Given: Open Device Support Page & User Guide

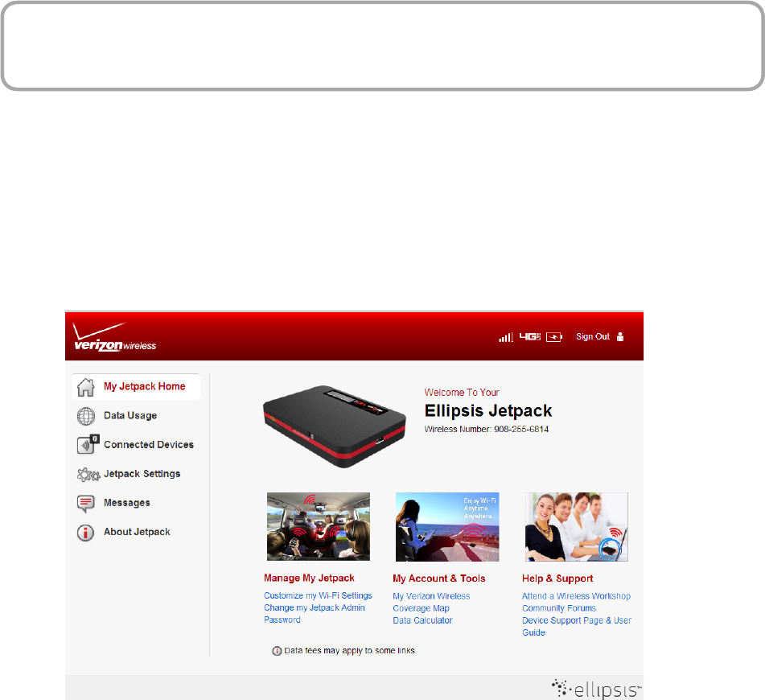Looking at the screenshot, I should [577, 626].
